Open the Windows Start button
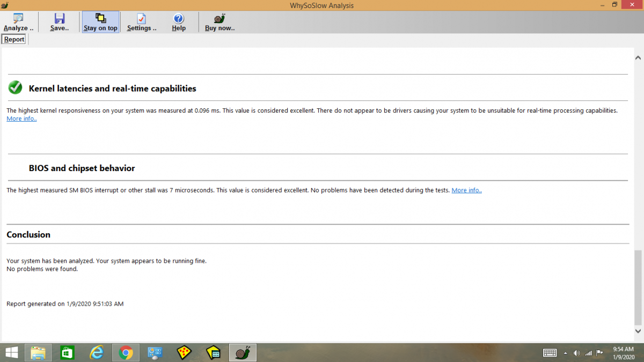The height and width of the screenshot is (362, 644). (x=11, y=352)
